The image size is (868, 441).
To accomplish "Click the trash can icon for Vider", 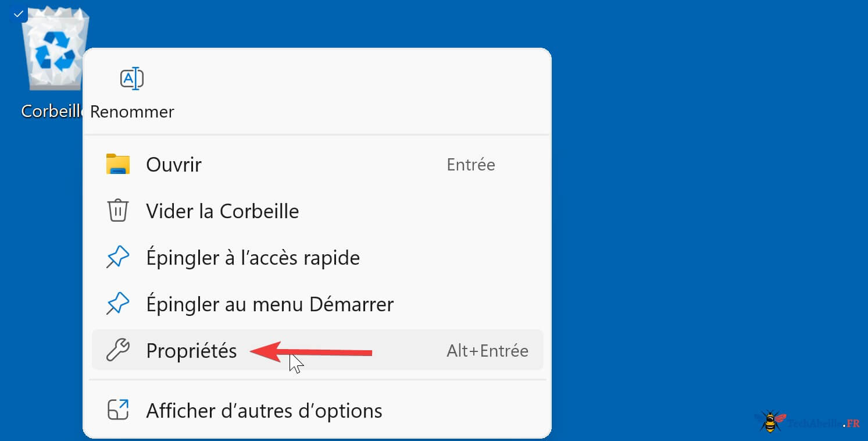I will pyautogui.click(x=118, y=211).
